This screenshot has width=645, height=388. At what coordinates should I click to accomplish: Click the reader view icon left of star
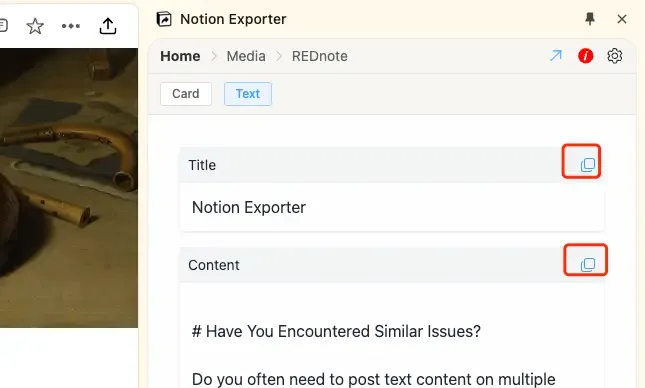(3, 26)
